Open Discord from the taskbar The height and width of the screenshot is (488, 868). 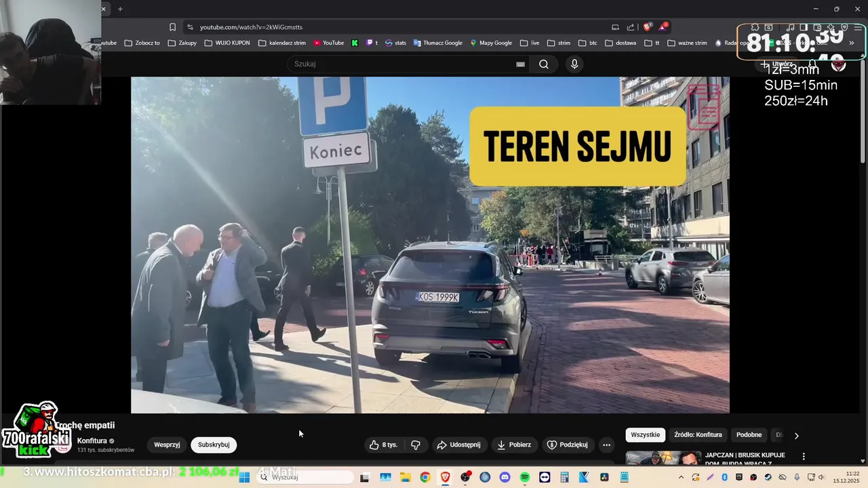click(x=505, y=477)
